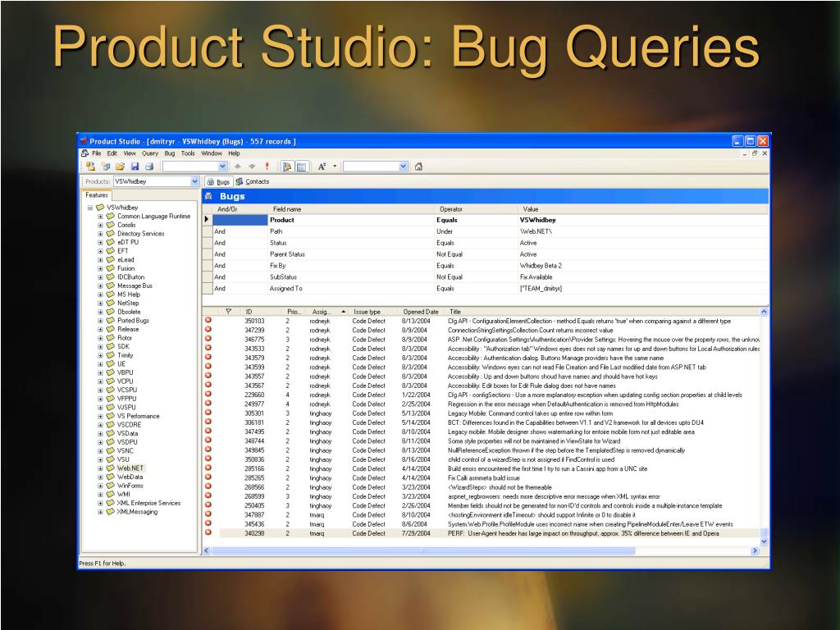Select the Obsolete tree item
This screenshot has height=630, width=840.
(x=129, y=312)
